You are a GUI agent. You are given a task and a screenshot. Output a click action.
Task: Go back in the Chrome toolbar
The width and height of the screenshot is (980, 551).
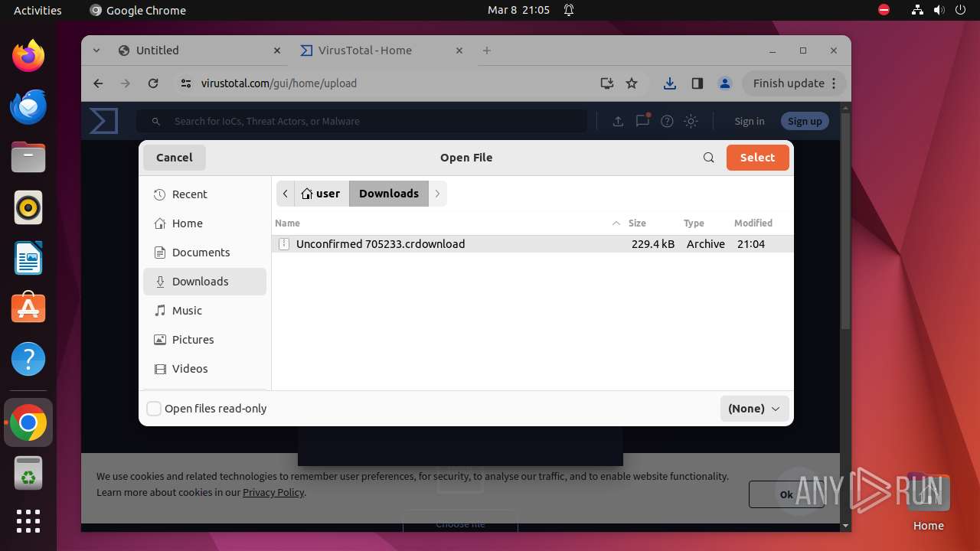(x=98, y=83)
